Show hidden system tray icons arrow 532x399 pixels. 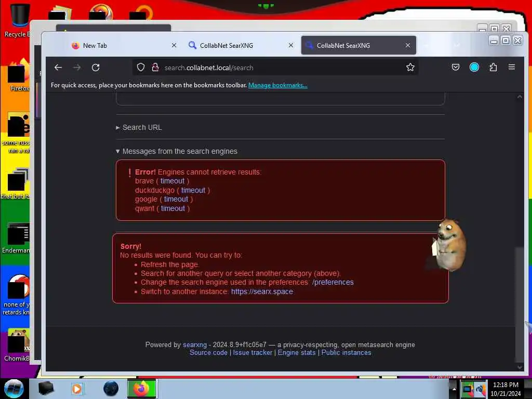454,389
